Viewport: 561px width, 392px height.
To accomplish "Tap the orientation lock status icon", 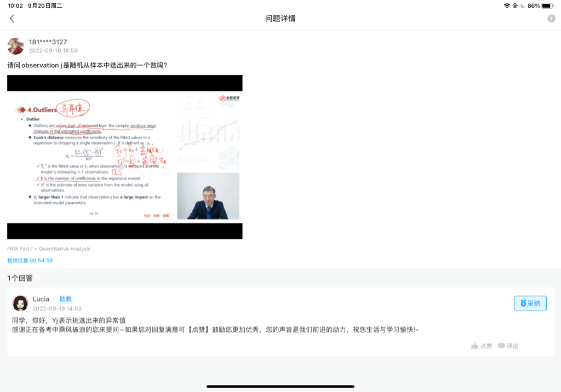I will [x=515, y=5].
